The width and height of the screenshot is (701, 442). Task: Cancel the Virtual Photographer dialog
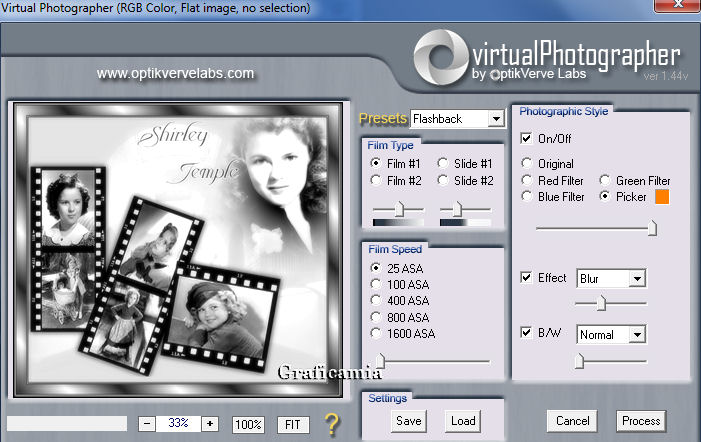pos(572,421)
